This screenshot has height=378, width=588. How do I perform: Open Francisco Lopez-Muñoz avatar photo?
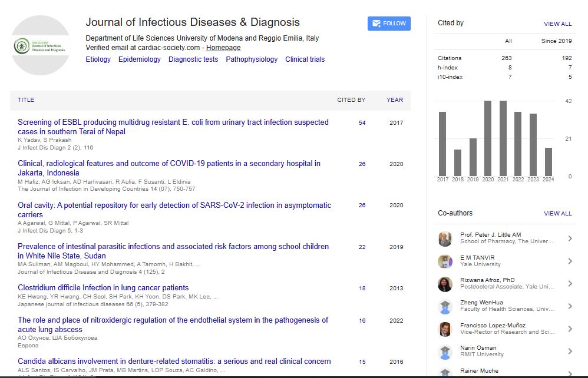click(x=445, y=329)
